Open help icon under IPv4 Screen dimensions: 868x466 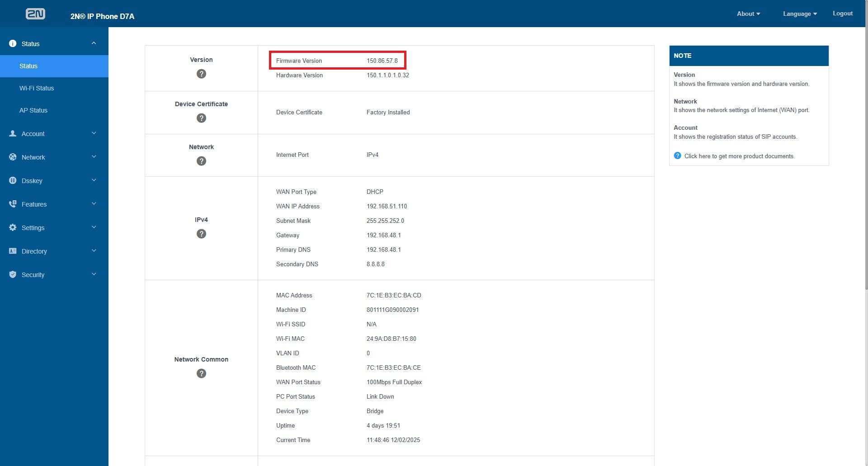(201, 234)
